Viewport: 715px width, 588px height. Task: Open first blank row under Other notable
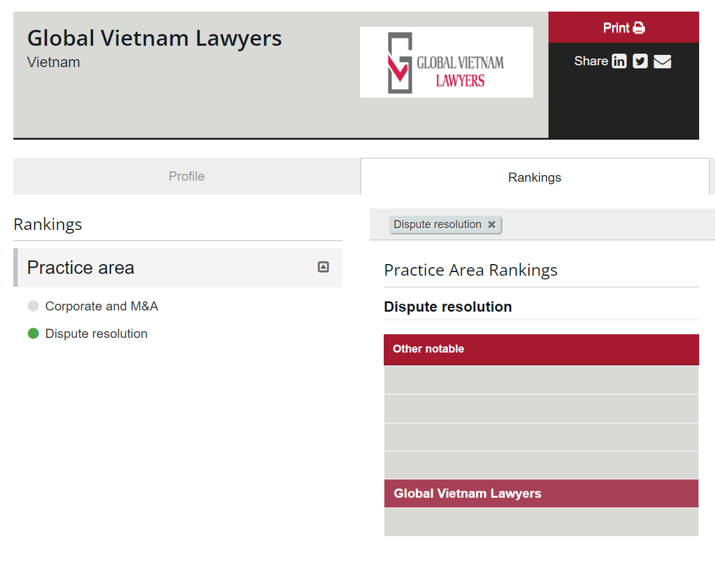click(x=541, y=380)
